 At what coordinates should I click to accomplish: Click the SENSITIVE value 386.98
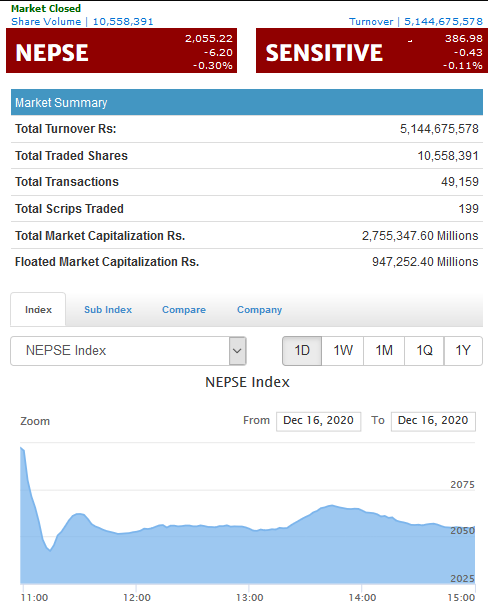[464, 38]
